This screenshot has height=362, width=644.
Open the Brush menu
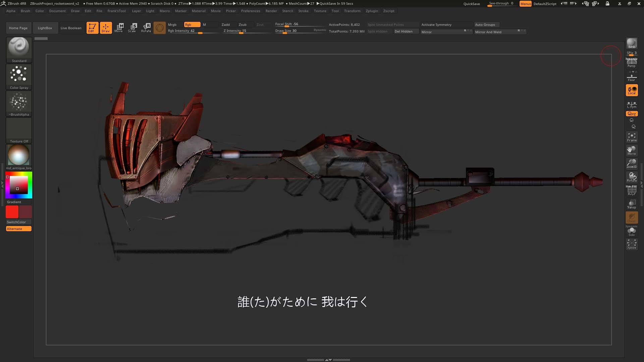pos(25,11)
